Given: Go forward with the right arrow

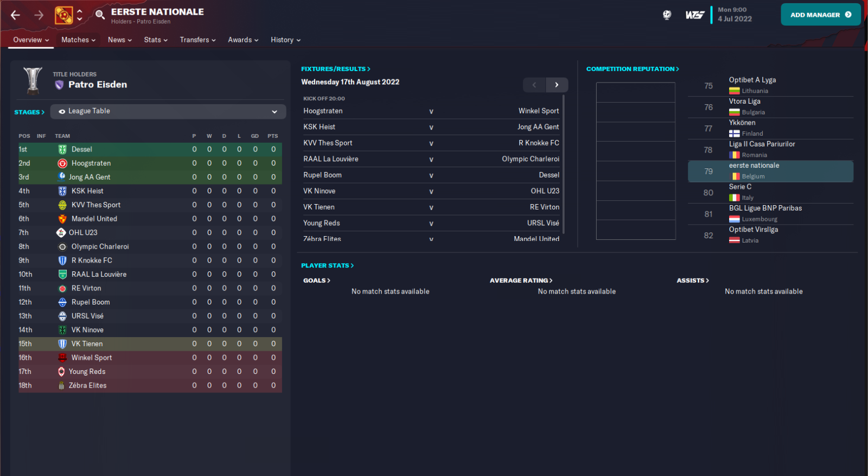Looking at the screenshot, I should [39, 15].
